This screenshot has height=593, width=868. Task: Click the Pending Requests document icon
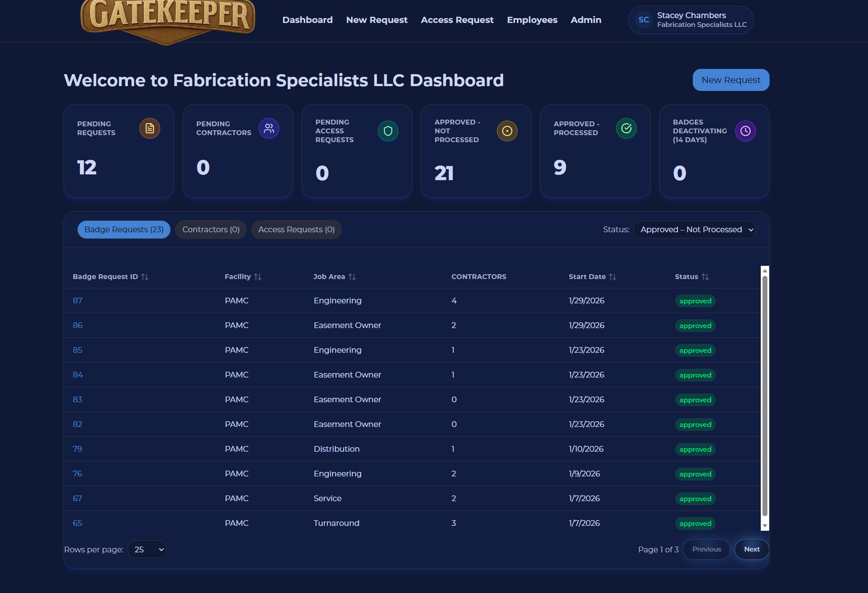pyautogui.click(x=150, y=128)
